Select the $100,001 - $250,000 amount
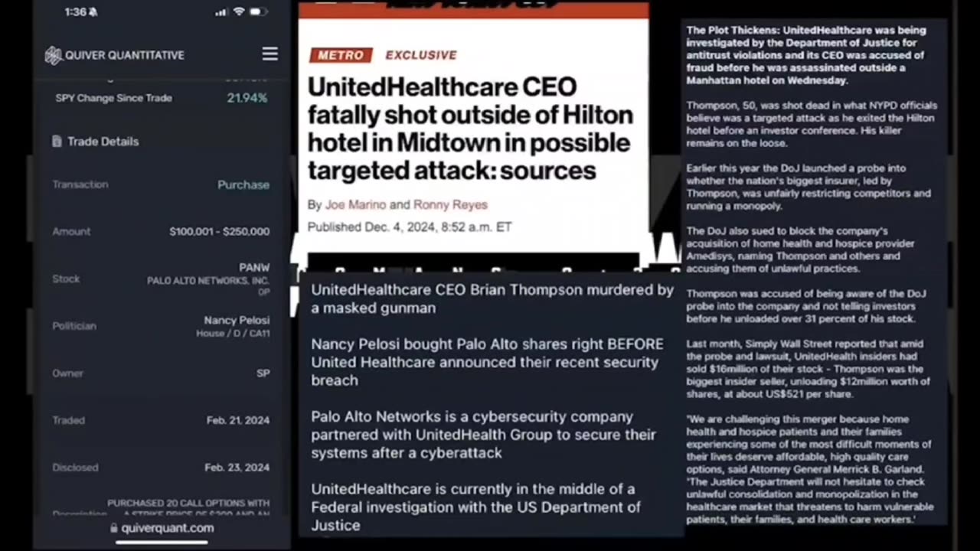 point(220,231)
